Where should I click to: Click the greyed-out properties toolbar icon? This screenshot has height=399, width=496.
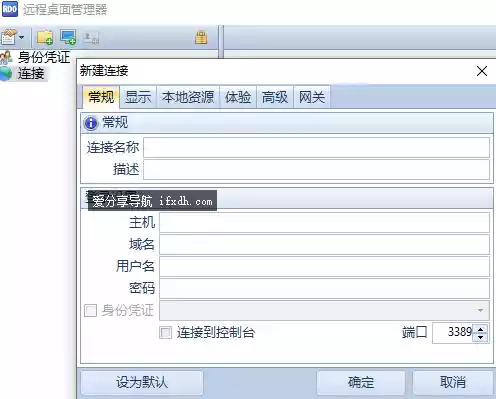(91, 38)
